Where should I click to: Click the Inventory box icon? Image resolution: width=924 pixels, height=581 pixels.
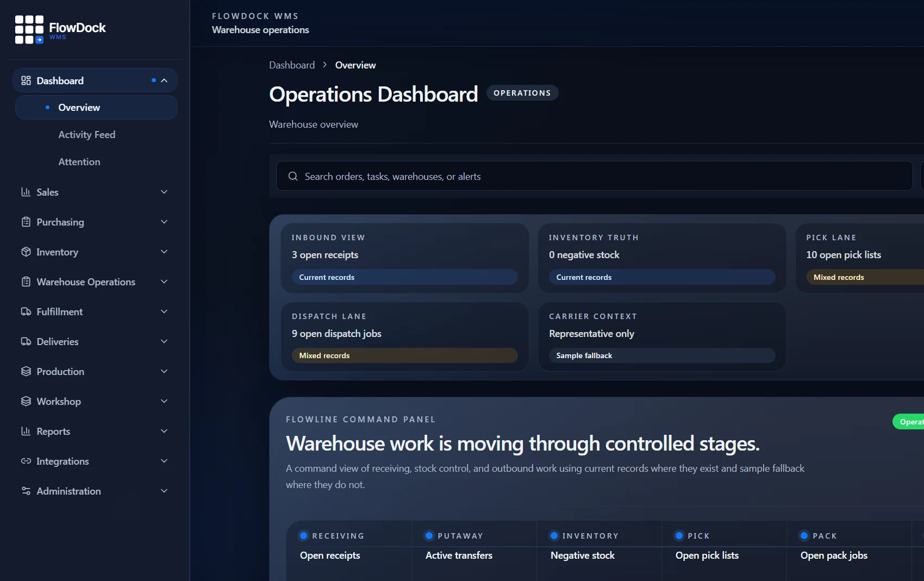point(26,252)
